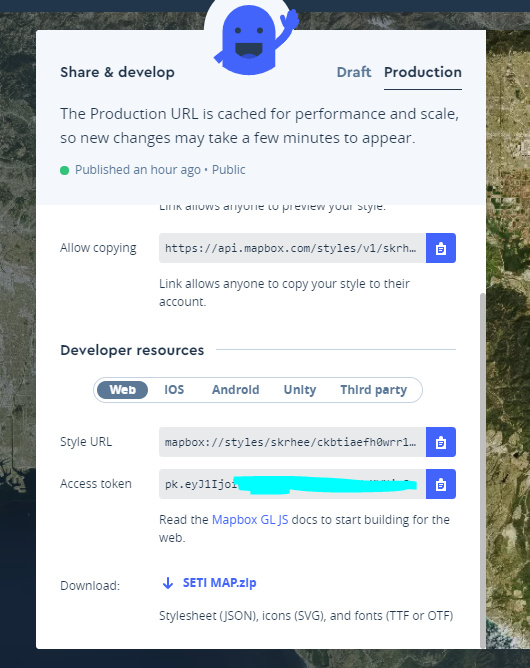Click the Allow copying URL field

(x=292, y=248)
